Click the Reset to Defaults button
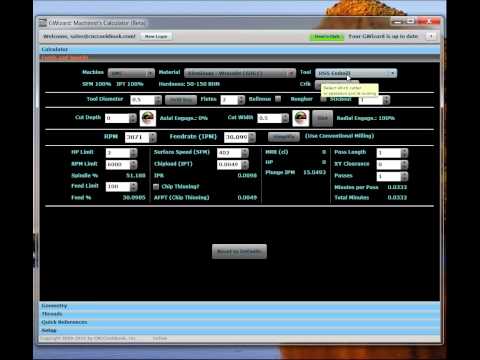 click(239, 251)
